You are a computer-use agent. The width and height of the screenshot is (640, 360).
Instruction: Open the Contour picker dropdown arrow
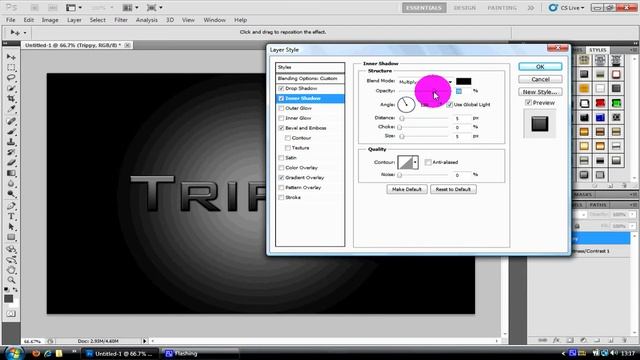point(415,162)
